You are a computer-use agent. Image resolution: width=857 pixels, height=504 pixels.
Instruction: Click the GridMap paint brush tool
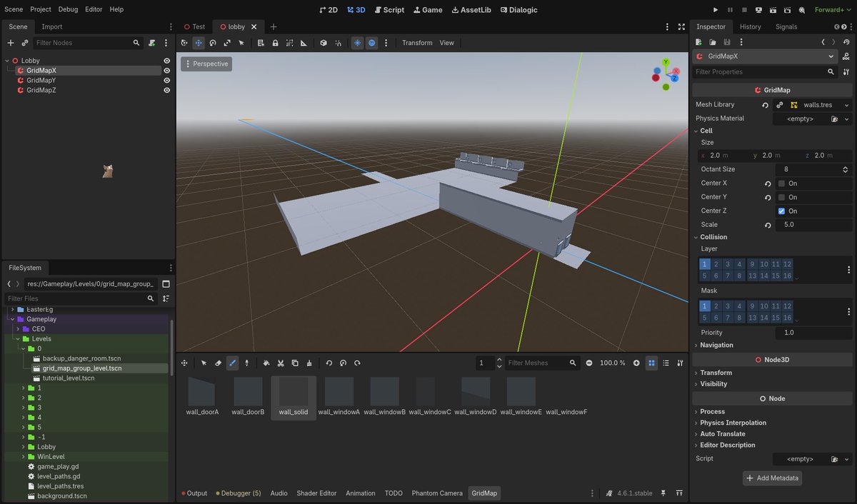(232, 363)
